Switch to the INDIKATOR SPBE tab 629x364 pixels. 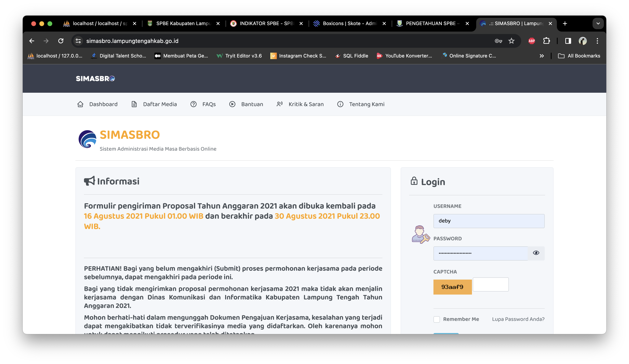coord(262,23)
